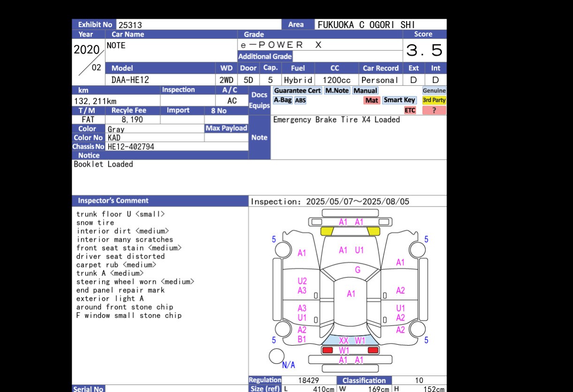Select recycle fee 8,190

tap(132, 119)
